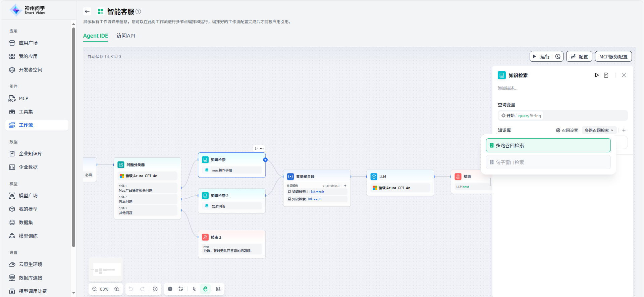
Task: Click the back arrow beside 智能客服
Action: (87, 11)
